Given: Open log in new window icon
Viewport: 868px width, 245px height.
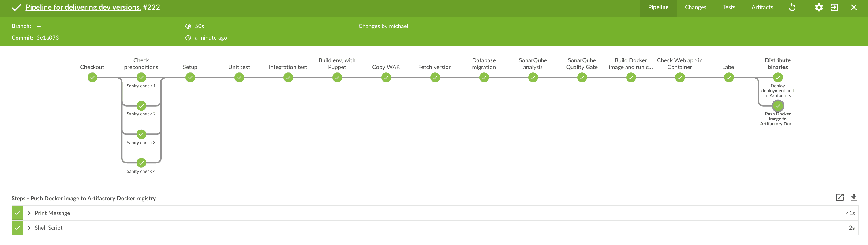Looking at the screenshot, I should click(x=840, y=197).
